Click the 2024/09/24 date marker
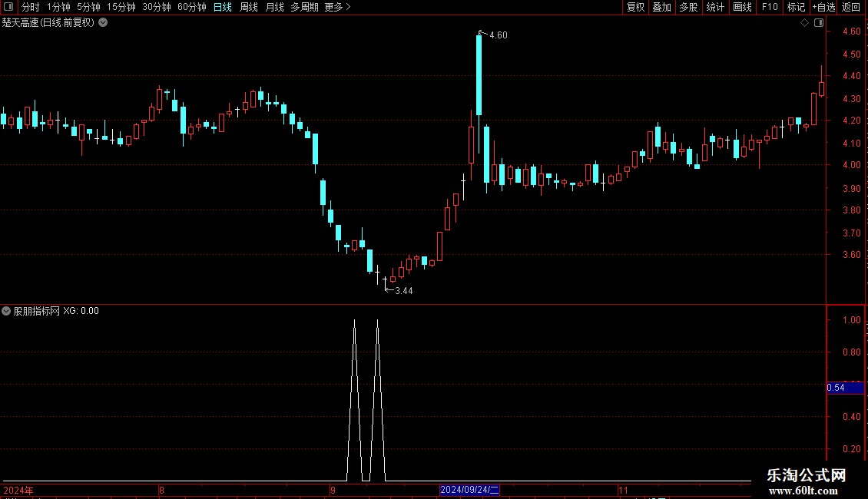This screenshot has height=499, width=868. (469, 490)
